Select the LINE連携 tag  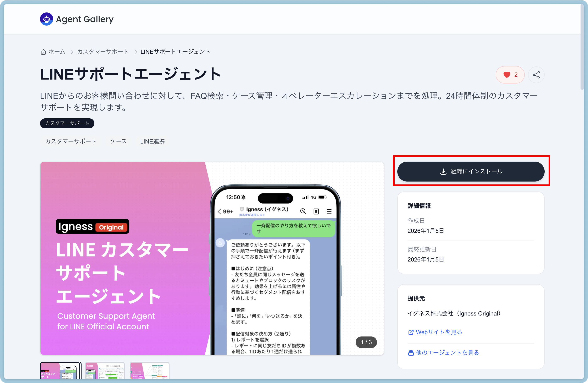click(152, 141)
